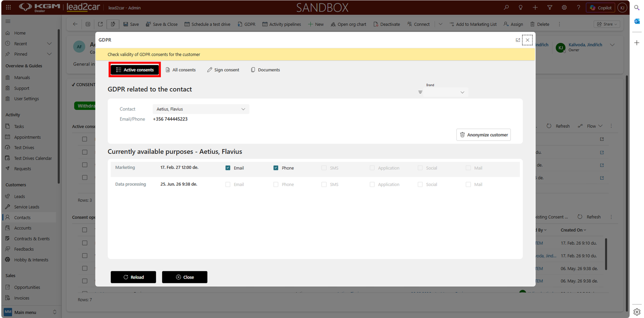
Task: Open Copilot panel
Action: click(601, 8)
